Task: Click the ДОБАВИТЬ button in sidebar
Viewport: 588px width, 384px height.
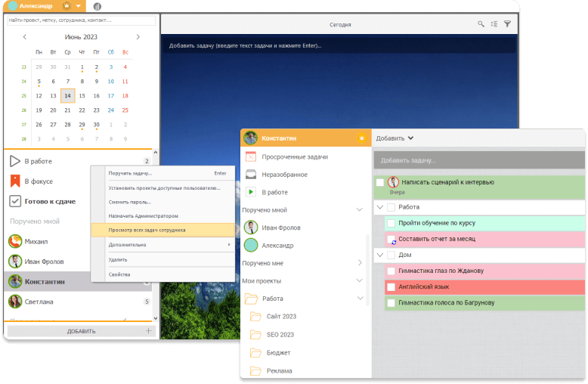Action: 81,331
